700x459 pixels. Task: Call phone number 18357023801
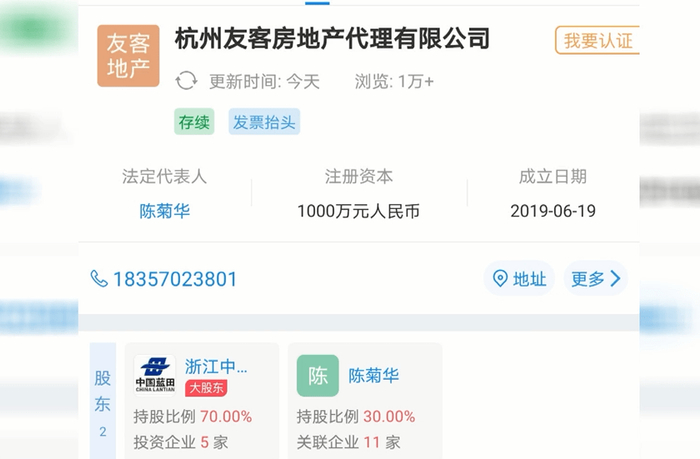pyautogui.click(x=175, y=279)
